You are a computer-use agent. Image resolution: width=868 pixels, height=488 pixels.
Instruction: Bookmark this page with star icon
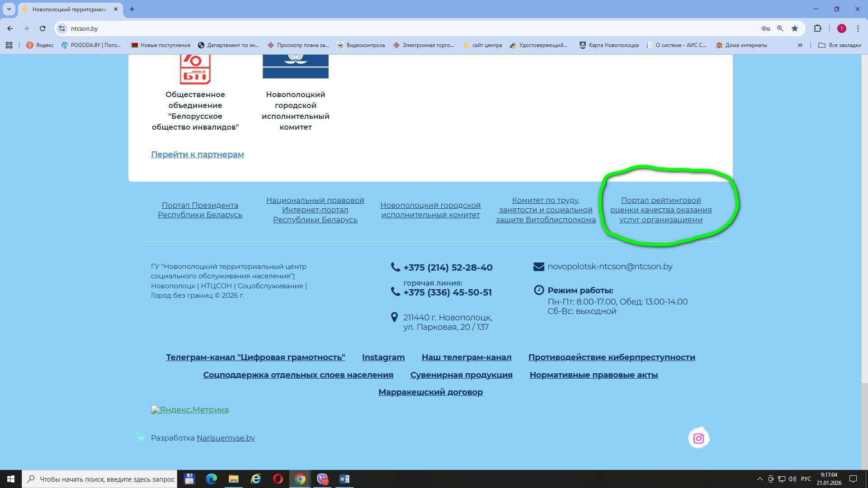795,28
